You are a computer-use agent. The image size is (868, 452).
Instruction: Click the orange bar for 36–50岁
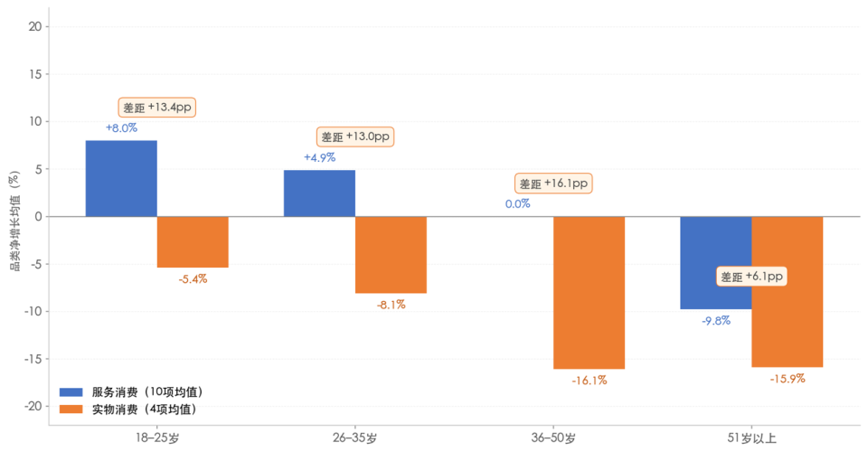pyautogui.click(x=589, y=293)
